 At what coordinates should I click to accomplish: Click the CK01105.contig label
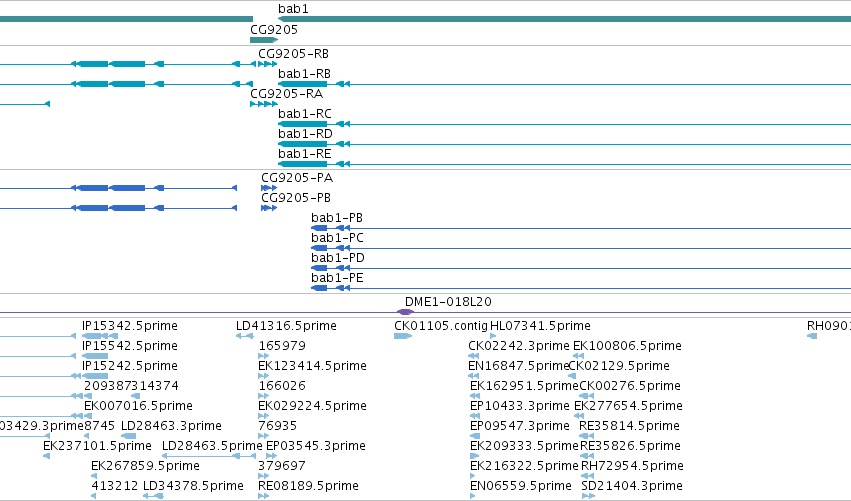click(x=441, y=326)
